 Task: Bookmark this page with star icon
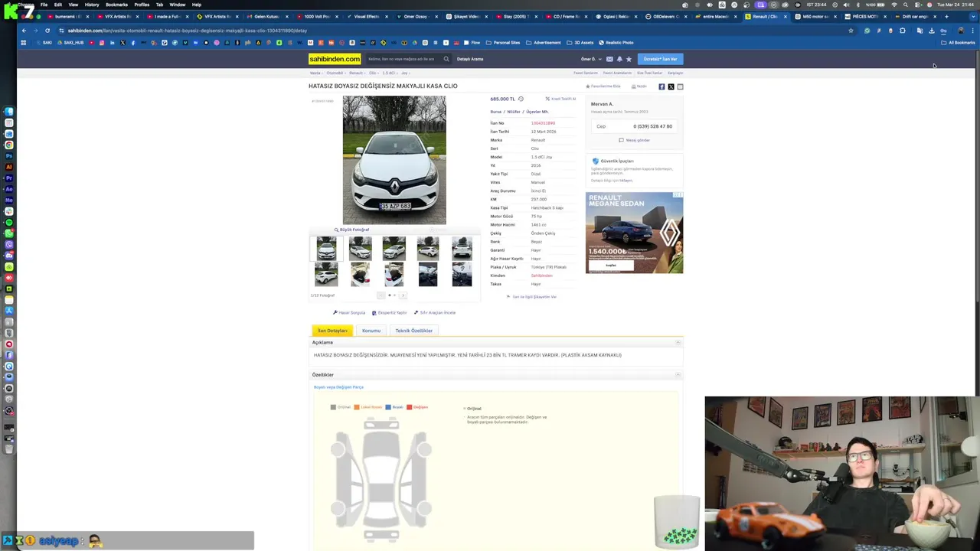(851, 31)
